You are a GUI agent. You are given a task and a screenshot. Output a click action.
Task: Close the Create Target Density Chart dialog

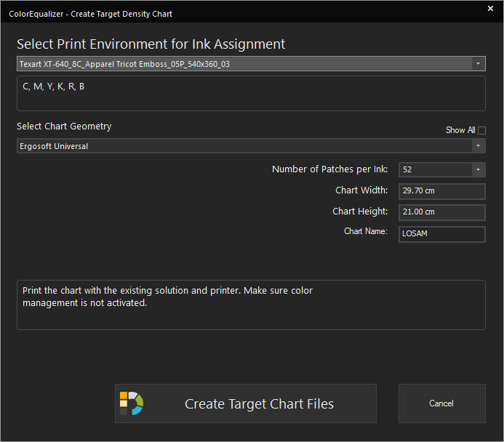(490, 9)
